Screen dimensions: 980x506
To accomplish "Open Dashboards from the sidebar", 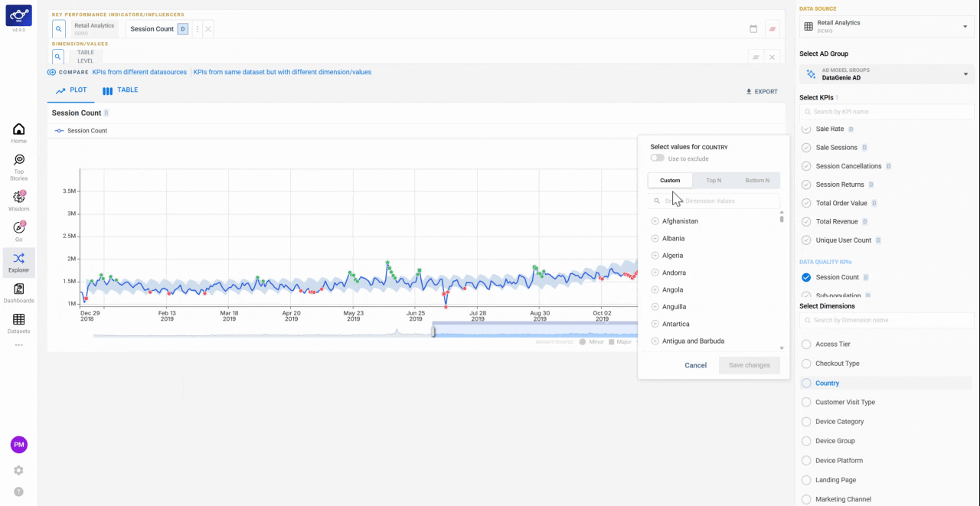I will 18,293.
